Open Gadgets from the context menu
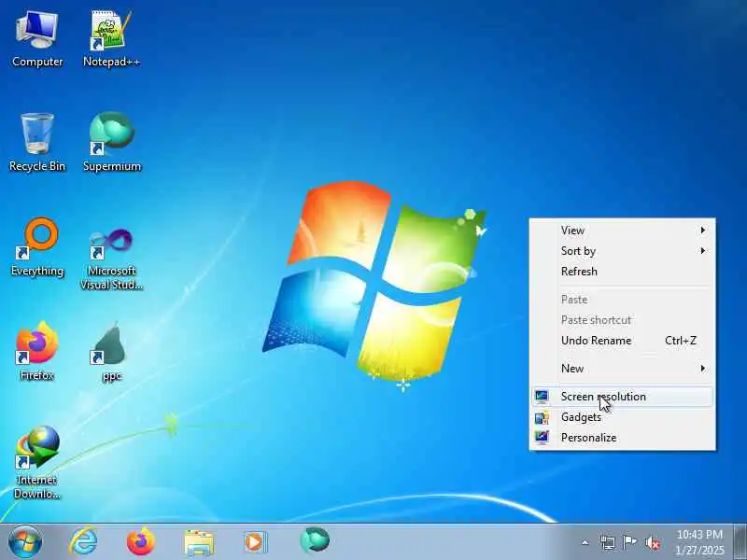The width and height of the screenshot is (747, 560). [622, 417]
